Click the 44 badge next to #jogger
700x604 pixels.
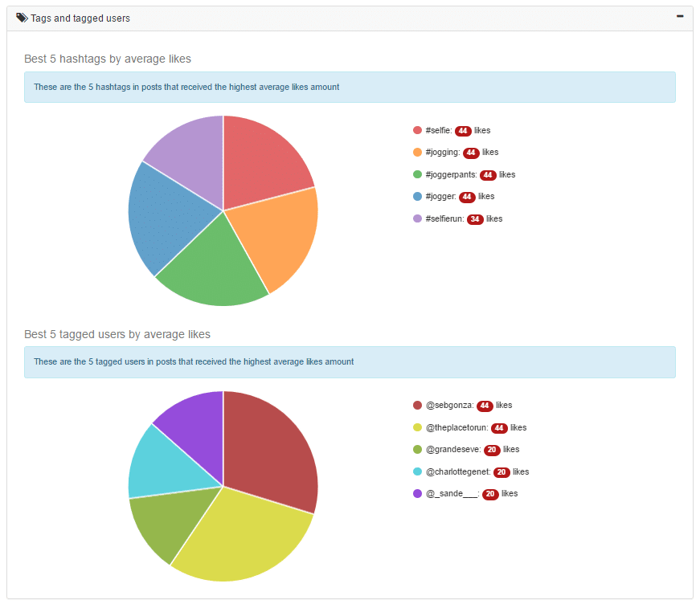[467, 197]
